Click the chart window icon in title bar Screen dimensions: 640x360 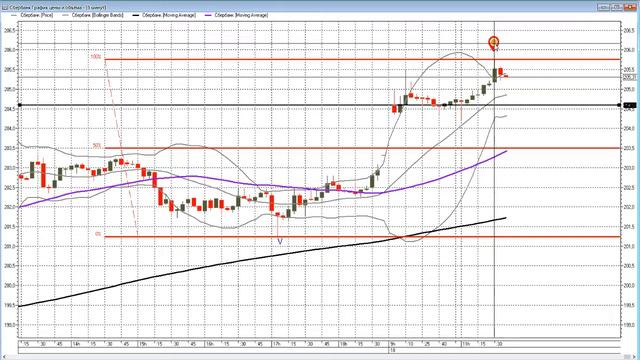(x=4, y=7)
